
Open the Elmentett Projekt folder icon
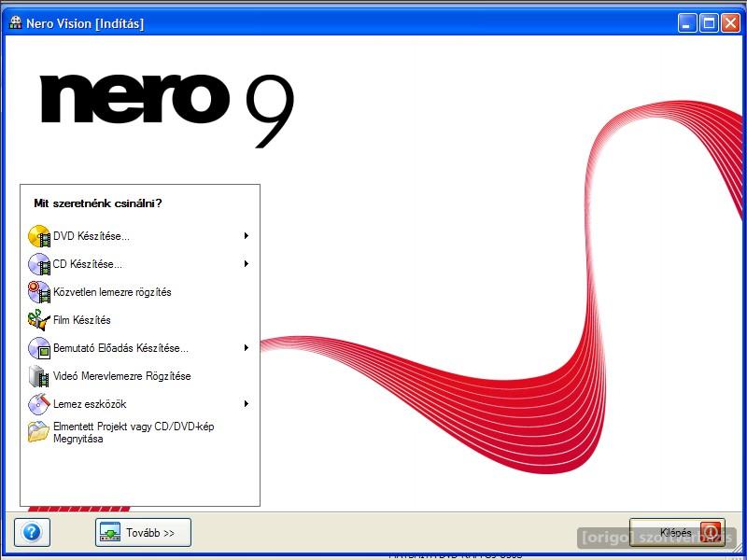coord(39,432)
